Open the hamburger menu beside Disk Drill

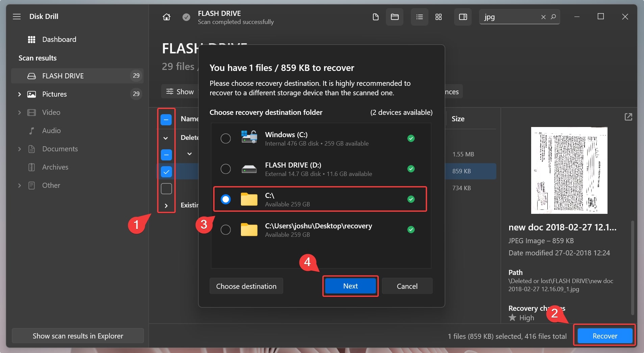pyautogui.click(x=17, y=17)
